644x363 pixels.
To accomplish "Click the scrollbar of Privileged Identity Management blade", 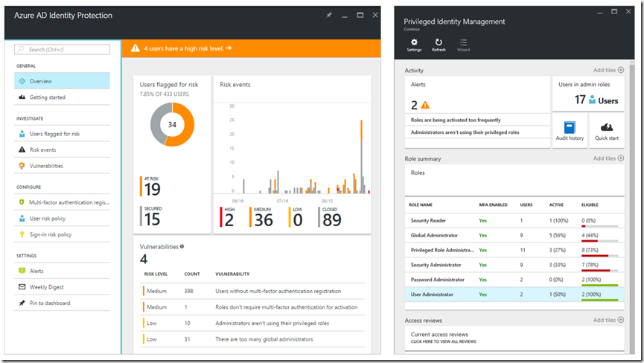I will 631,205.
